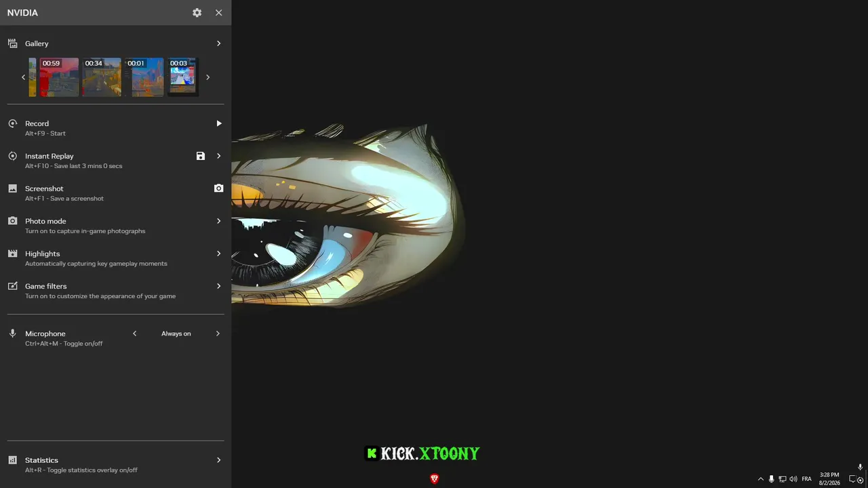Click the Highlights icon

tap(12, 253)
